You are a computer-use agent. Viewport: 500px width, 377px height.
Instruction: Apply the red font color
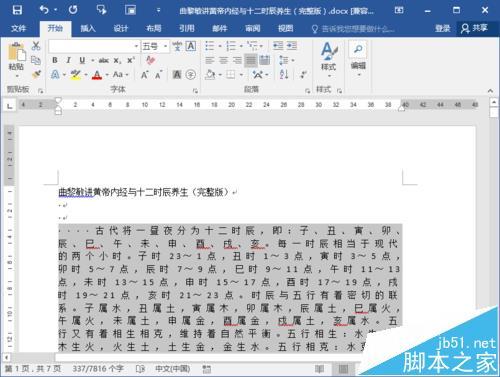pos(97,74)
